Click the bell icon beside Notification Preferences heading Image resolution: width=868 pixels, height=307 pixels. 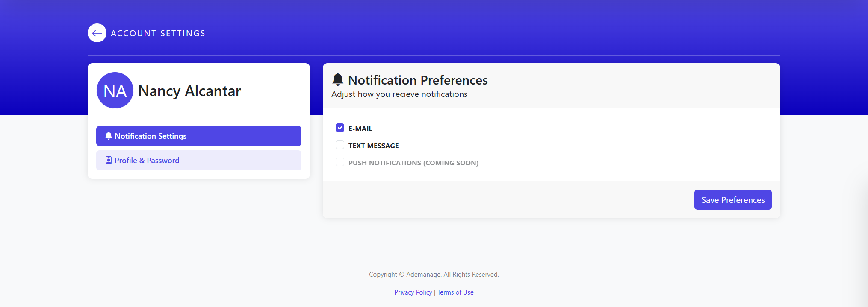click(x=338, y=79)
